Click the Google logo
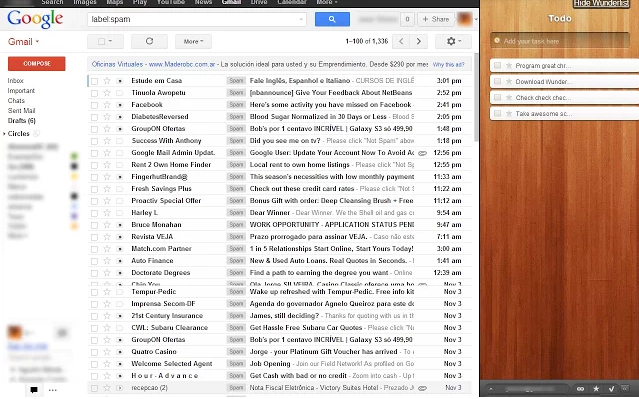639x399 pixels. [x=35, y=19]
